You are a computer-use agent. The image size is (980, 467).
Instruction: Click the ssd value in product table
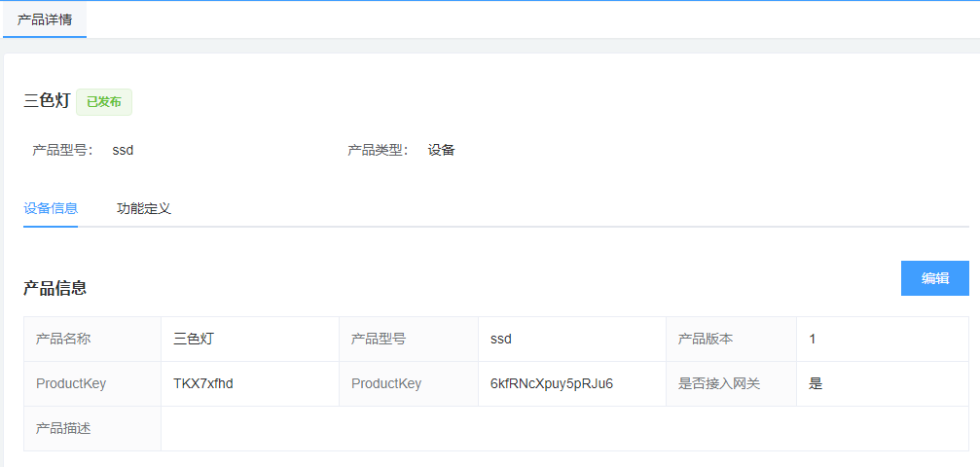(x=501, y=339)
